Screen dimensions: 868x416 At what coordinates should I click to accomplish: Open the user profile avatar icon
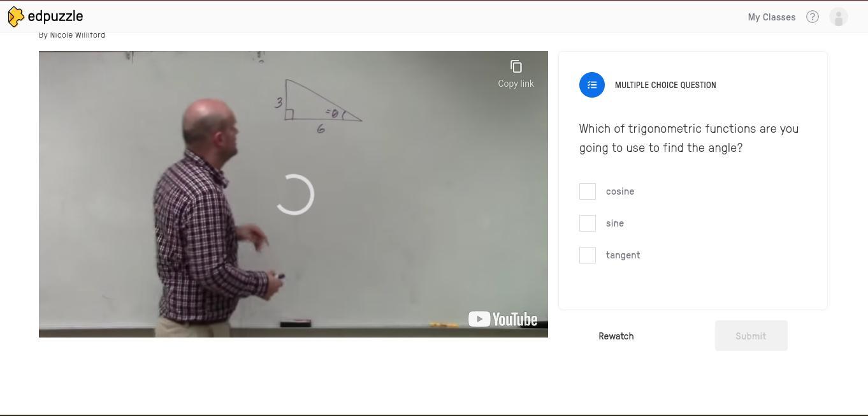coord(839,17)
